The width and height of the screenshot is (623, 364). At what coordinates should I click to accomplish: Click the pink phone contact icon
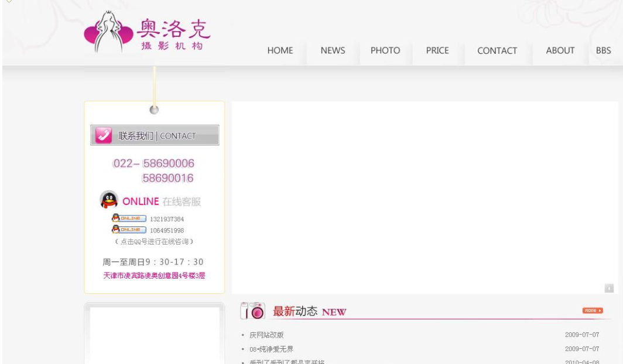[104, 135]
